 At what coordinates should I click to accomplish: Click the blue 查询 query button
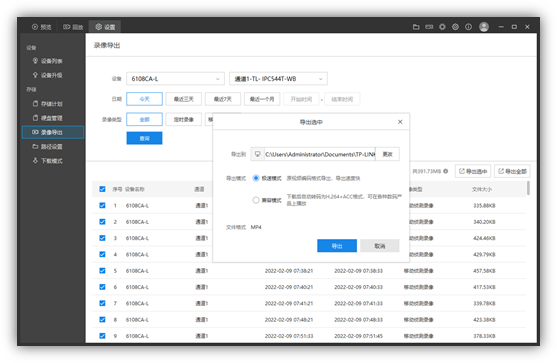tap(144, 138)
